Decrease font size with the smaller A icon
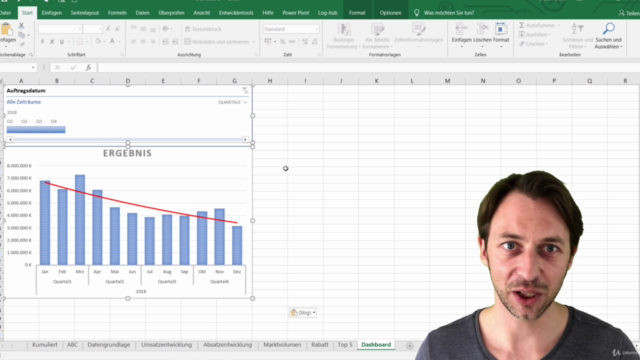Screen dimensions: 640x360 (x=117, y=29)
